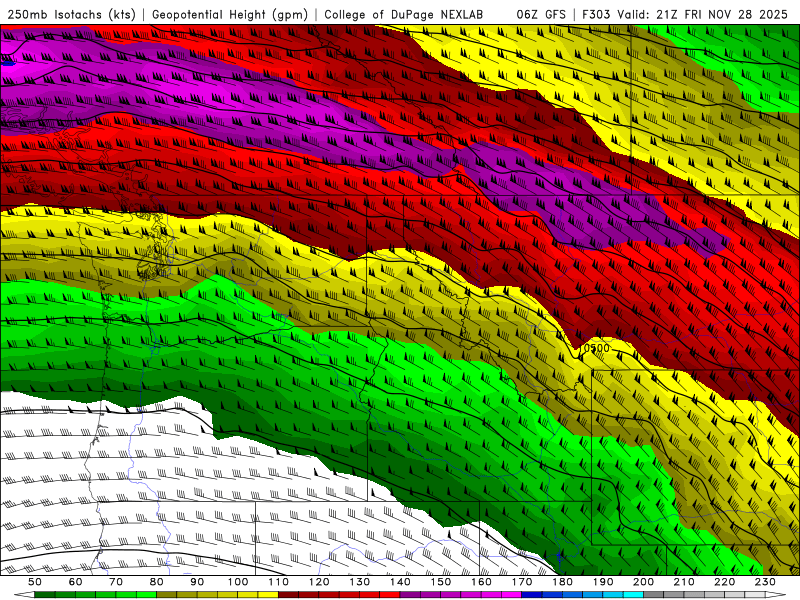
Task: Click the legend value 200
Action: pyautogui.click(x=644, y=582)
